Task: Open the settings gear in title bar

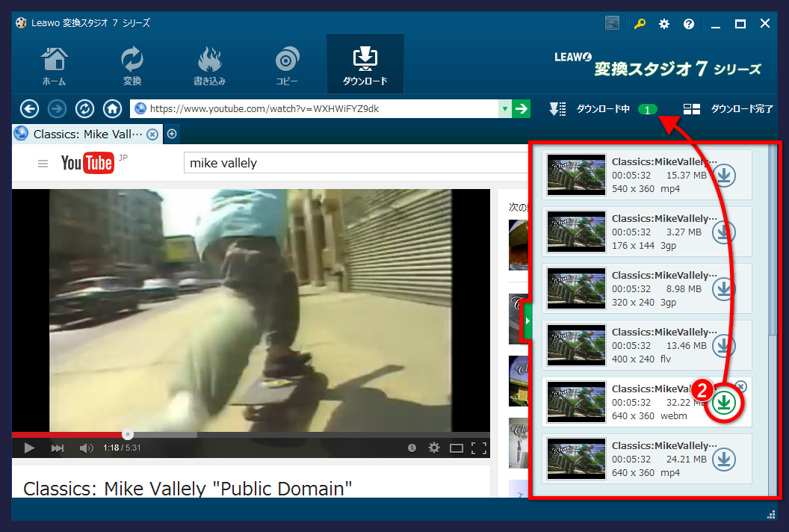Action: coord(663,24)
